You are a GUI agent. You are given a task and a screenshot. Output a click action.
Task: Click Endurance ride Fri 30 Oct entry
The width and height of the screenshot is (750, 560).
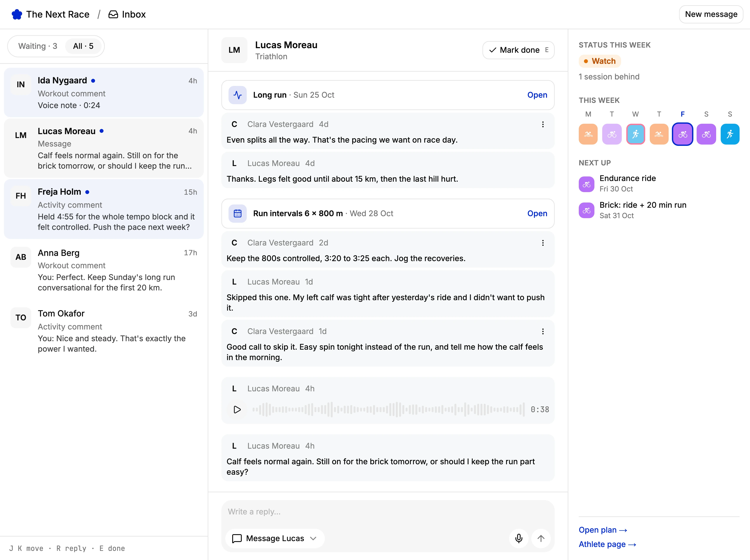(659, 183)
